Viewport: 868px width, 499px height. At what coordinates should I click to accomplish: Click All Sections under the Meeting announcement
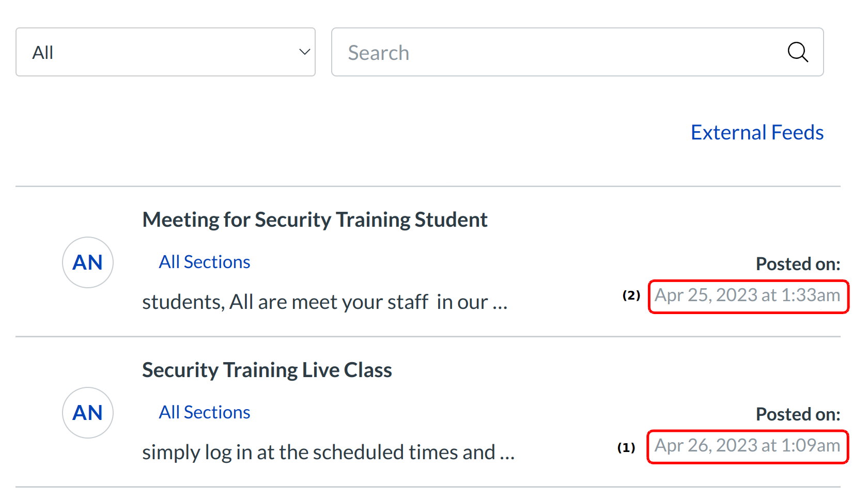pos(204,262)
